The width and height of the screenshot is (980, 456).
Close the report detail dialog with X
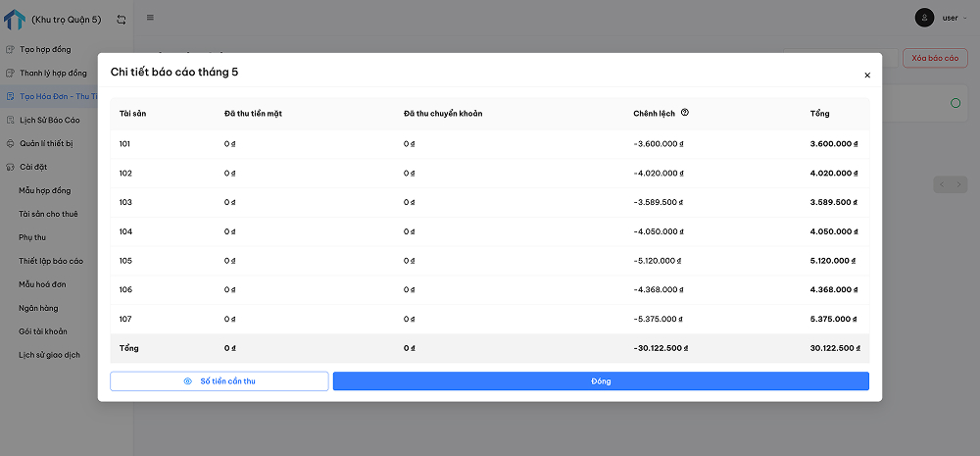click(x=867, y=76)
